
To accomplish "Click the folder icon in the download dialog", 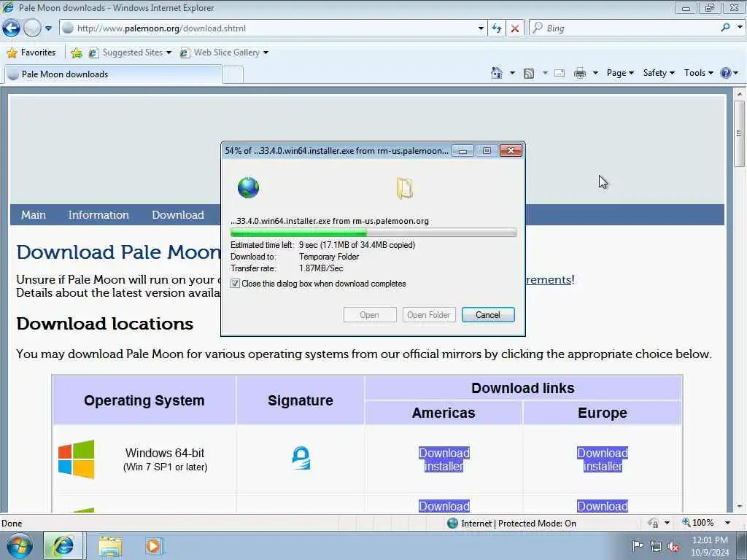I will [404, 188].
